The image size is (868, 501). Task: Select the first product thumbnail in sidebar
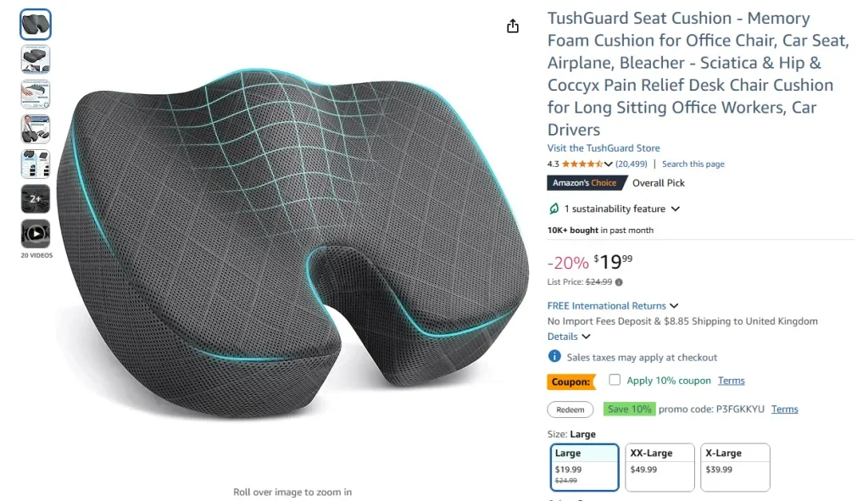(35, 24)
